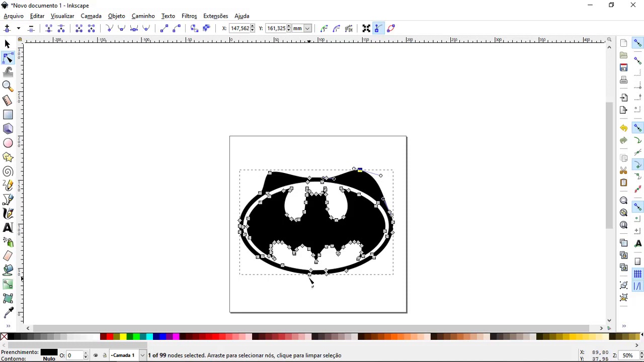Select the Color Dropper tool
644x362 pixels.
tap(8, 313)
